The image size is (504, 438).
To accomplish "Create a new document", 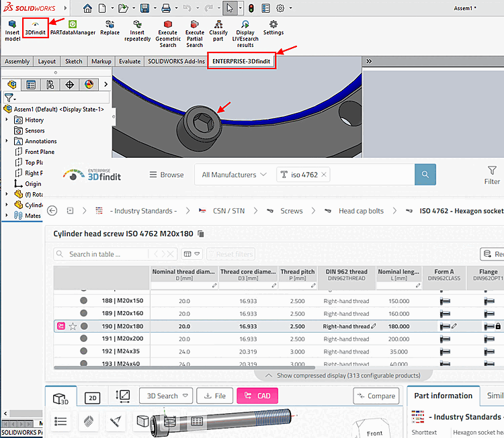I will click(102, 8).
